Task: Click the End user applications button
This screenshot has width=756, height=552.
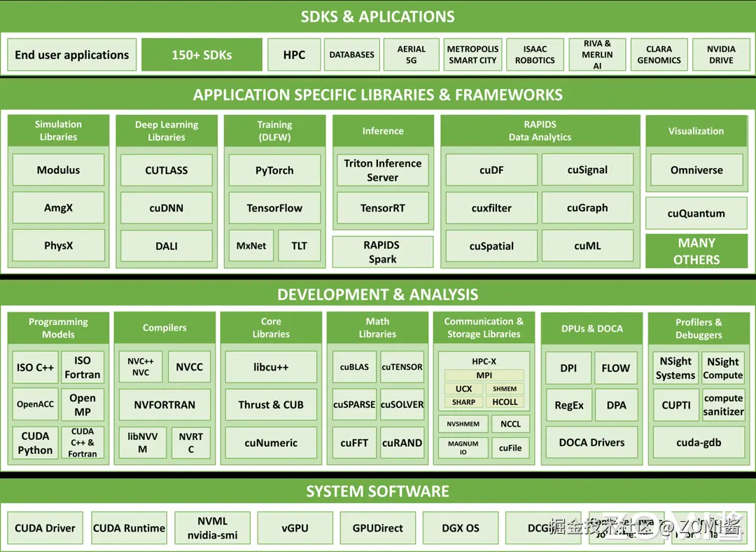Action: tap(71, 54)
